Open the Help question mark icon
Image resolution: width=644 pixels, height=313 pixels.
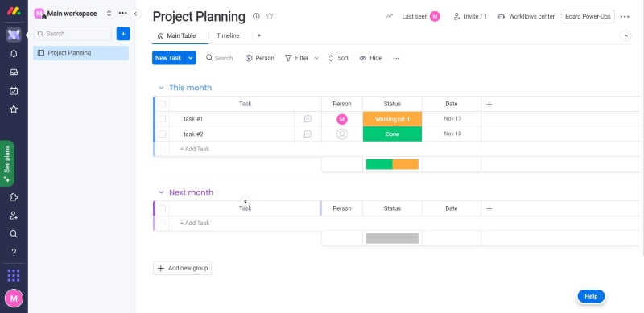(x=14, y=252)
